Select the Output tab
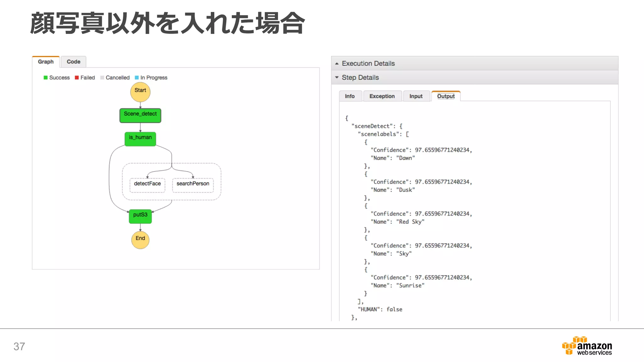Viewport: 644px width, 362px height. point(446,96)
